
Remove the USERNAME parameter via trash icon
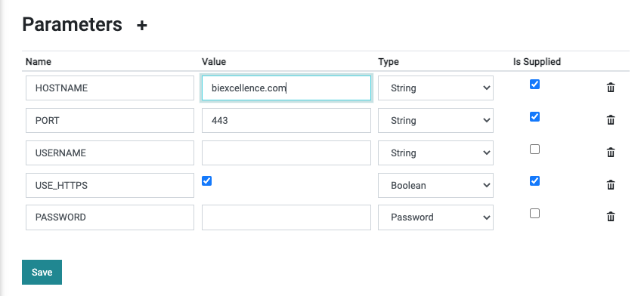point(611,153)
